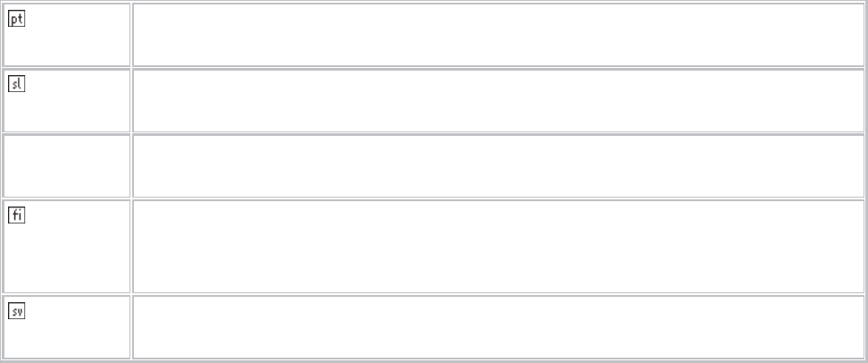This screenshot has height=363, width=868.
Task: Click the tallest row's content area
Action: (x=498, y=246)
